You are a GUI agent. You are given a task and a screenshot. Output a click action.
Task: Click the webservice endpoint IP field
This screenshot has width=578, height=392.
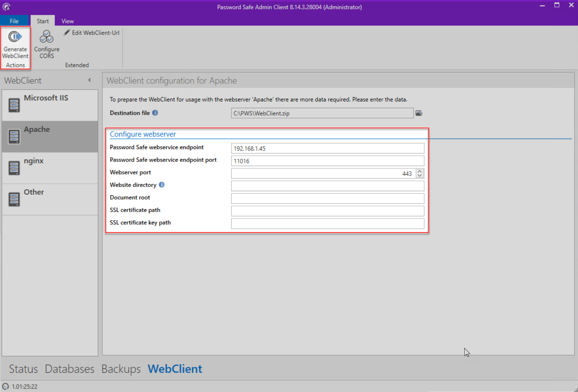[x=328, y=148]
